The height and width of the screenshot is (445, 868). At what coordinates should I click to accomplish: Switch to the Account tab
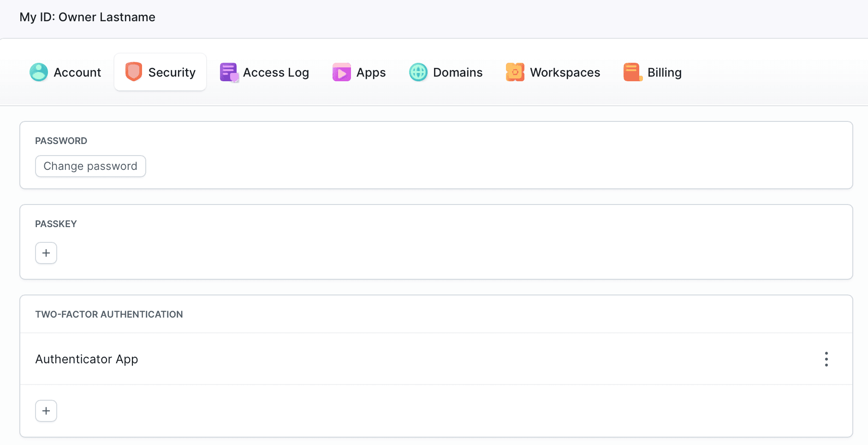(77, 72)
